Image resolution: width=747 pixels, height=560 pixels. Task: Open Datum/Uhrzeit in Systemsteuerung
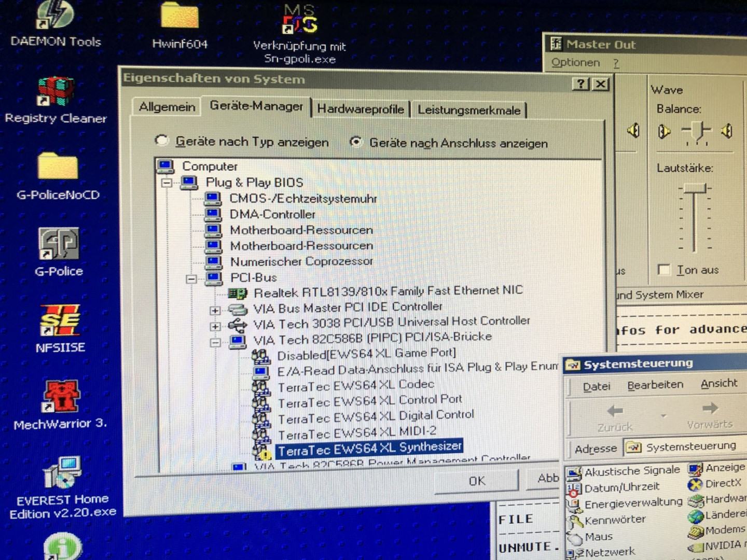(613, 488)
